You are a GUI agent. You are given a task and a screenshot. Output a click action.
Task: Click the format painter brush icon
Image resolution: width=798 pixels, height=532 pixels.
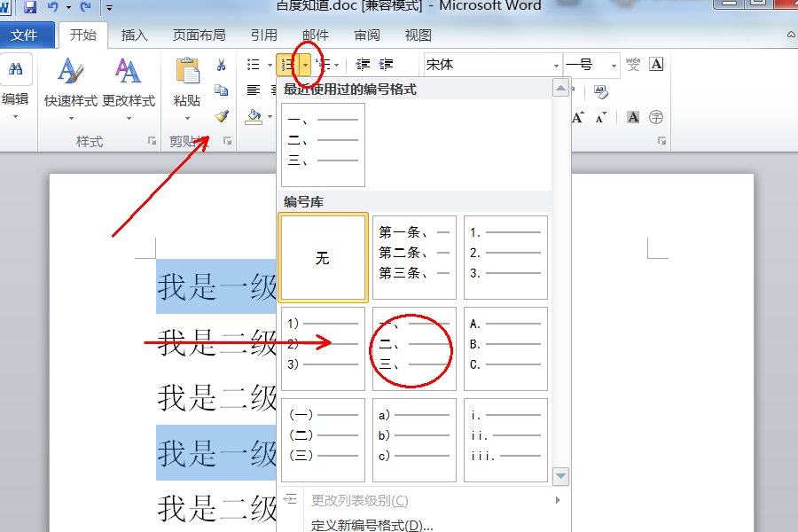[222, 116]
